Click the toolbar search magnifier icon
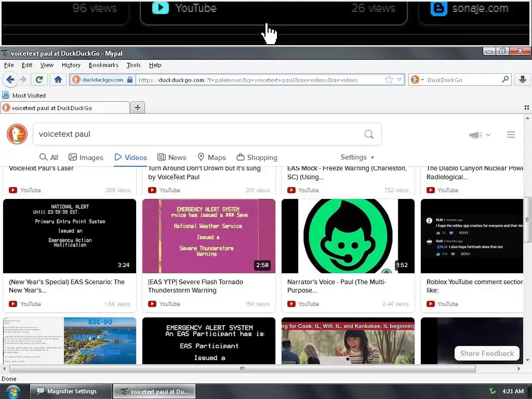The height and width of the screenshot is (399, 532). [505, 79]
